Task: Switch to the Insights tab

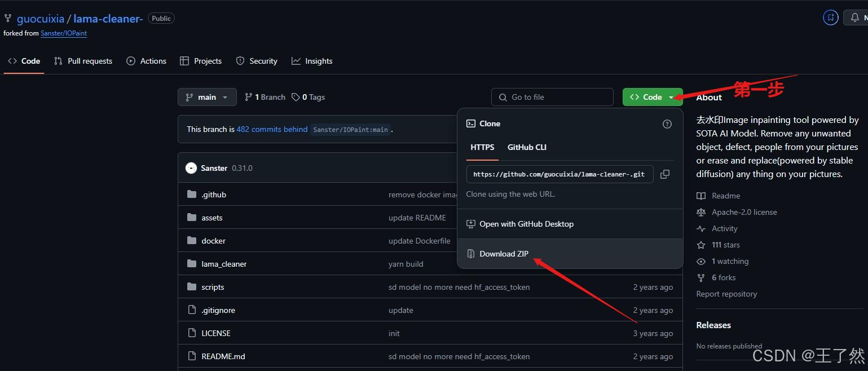Action: [x=312, y=61]
